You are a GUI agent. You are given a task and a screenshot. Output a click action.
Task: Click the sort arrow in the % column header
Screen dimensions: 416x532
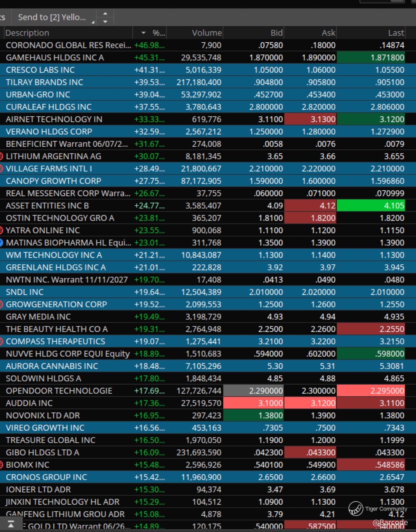coord(144,33)
